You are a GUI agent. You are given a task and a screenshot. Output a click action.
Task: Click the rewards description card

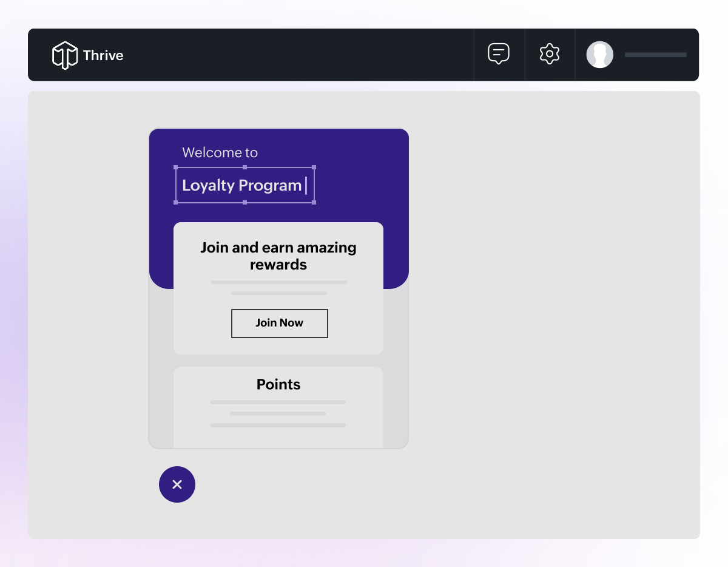(278, 288)
